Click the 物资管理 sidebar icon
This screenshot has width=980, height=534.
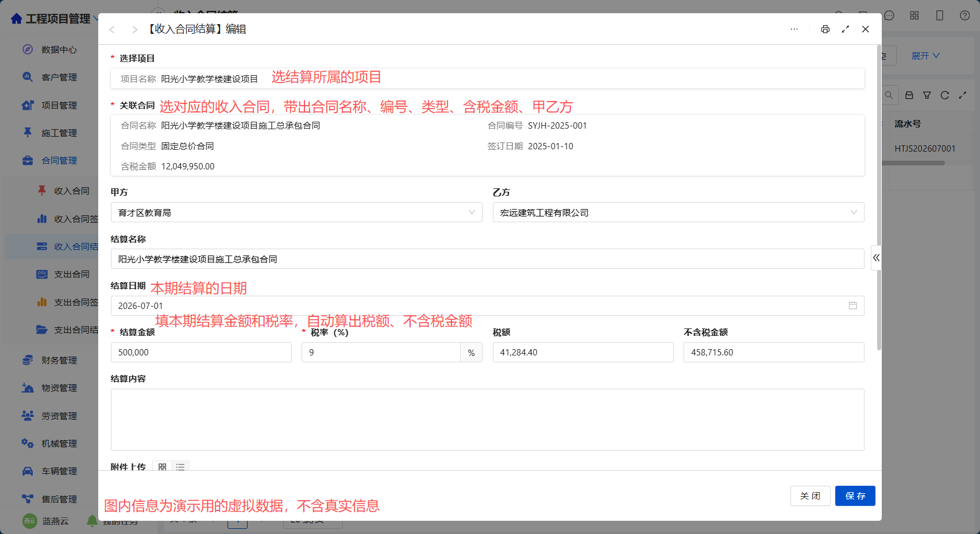pyautogui.click(x=28, y=388)
